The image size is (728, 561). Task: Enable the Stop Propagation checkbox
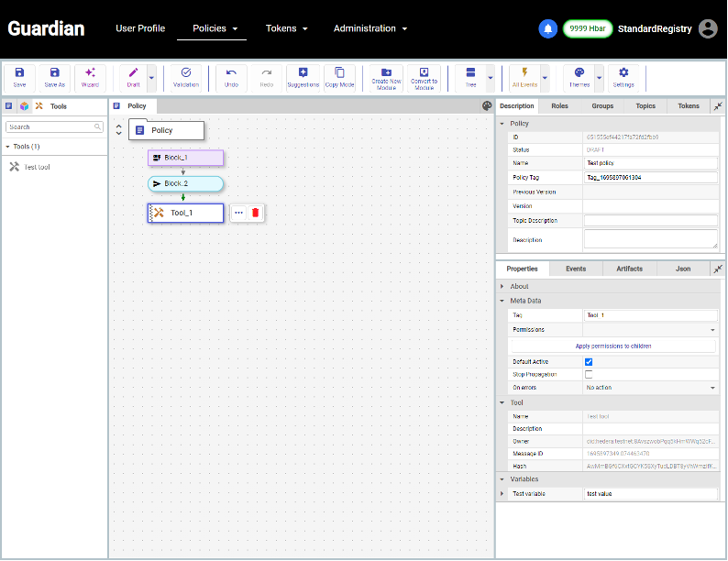point(589,375)
